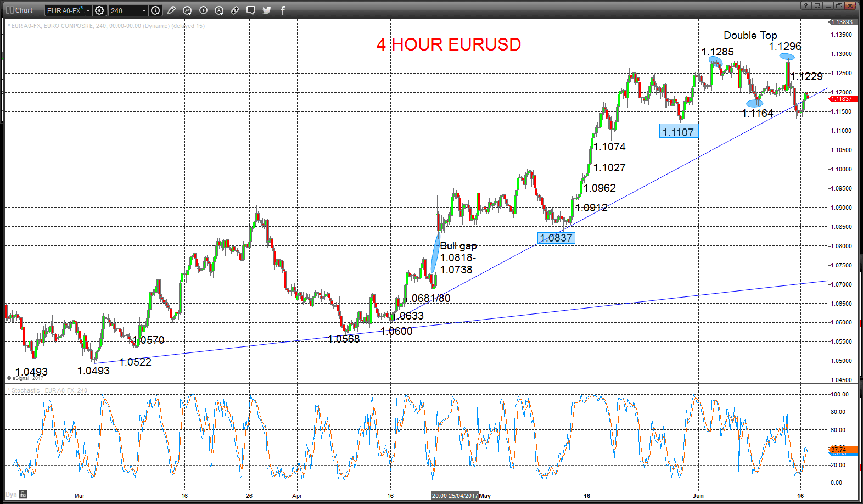Select the Double Top annotation
This screenshot has width=863, height=504.
[x=750, y=36]
